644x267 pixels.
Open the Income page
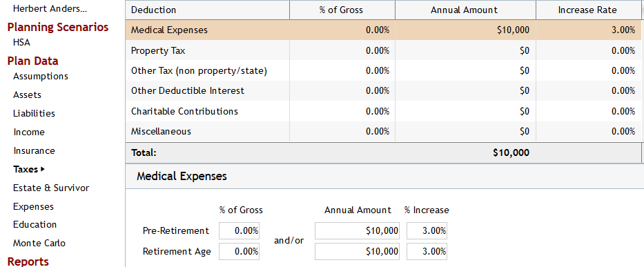click(29, 132)
